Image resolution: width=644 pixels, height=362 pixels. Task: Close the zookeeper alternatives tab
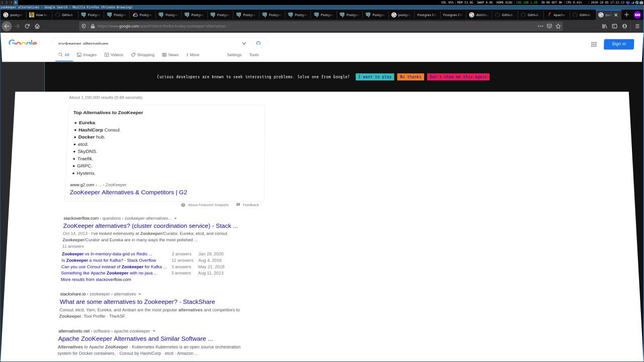pos(616,15)
